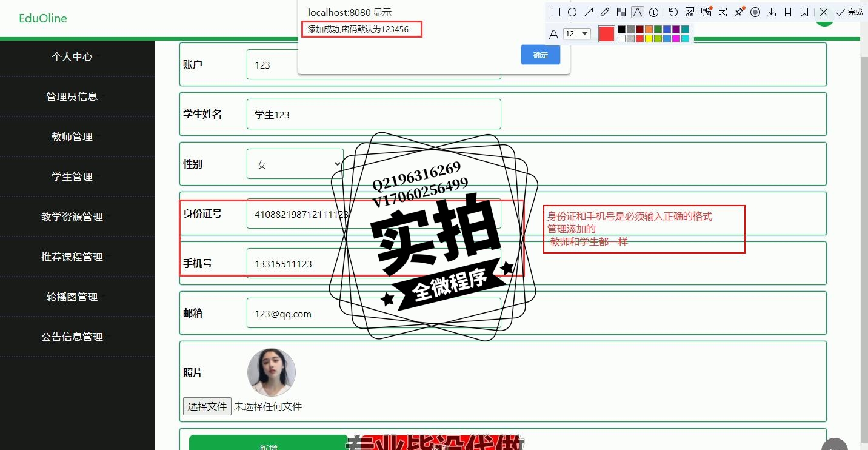
Task: Start screen recording from toolbar
Action: pyautogui.click(x=755, y=12)
